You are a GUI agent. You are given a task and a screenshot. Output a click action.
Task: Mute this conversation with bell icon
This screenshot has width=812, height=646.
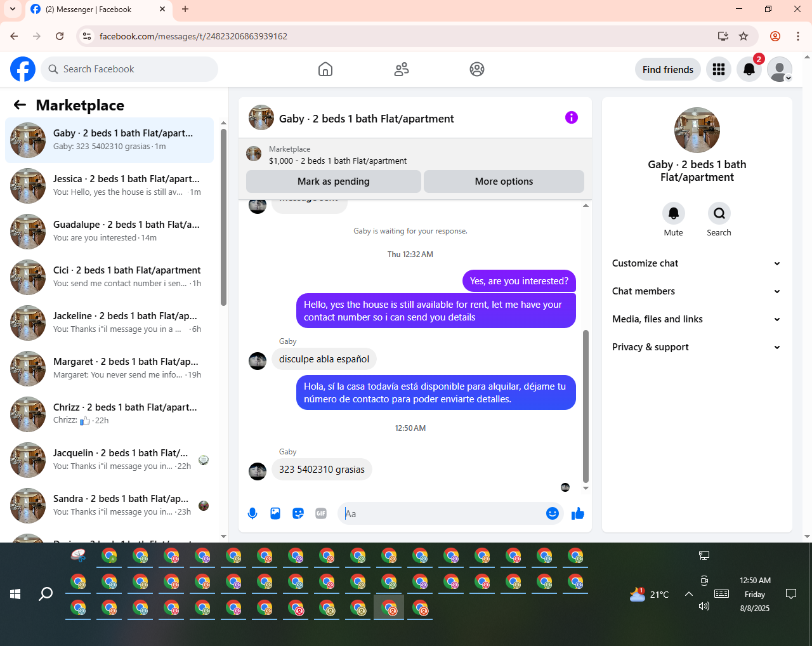pos(674,213)
